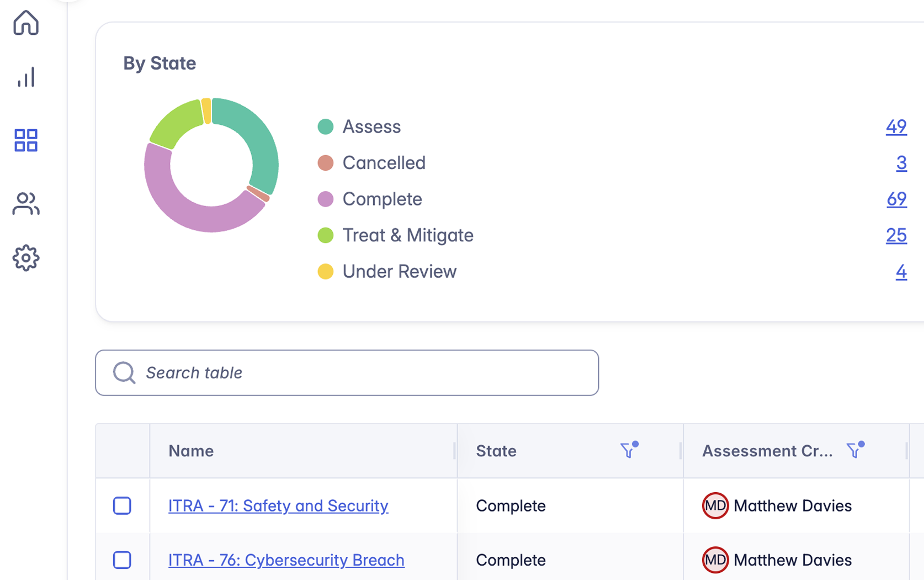This screenshot has width=924, height=580.
Task: Go to the Home page icon
Action: click(x=26, y=23)
